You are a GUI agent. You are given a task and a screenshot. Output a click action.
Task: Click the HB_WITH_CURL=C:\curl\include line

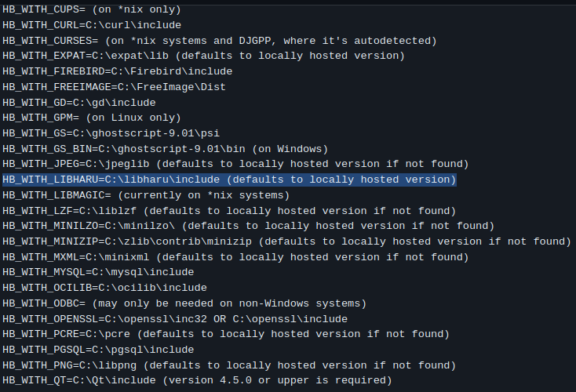point(92,25)
